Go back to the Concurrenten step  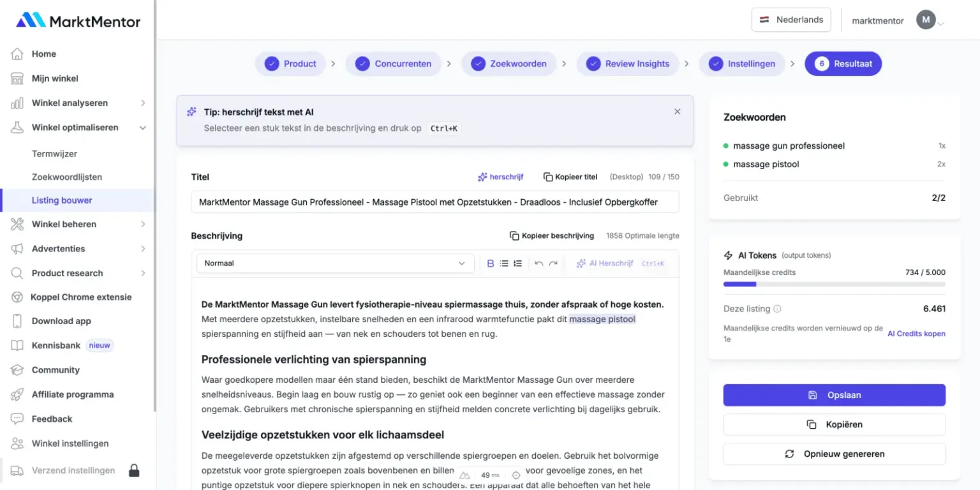point(393,64)
